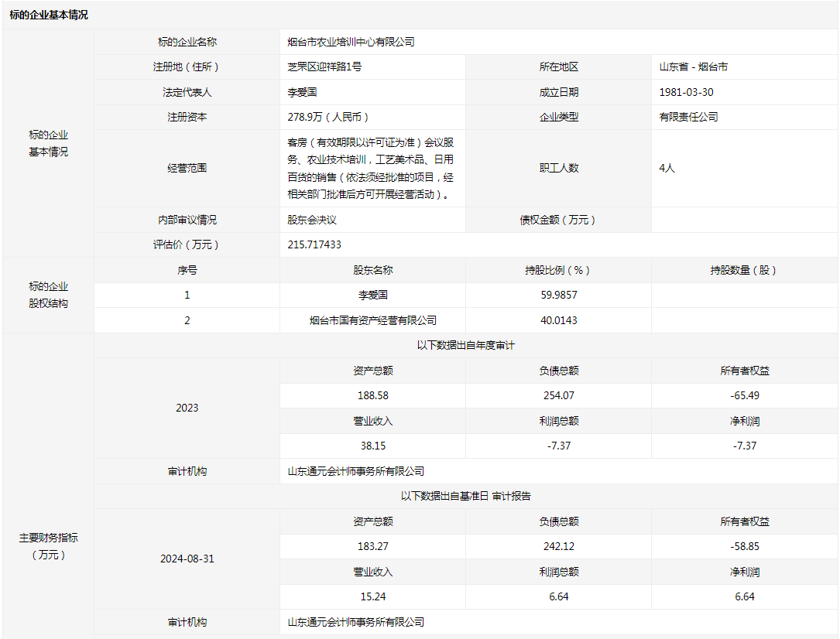
Task: Click the 持股数量（股） column header
Action: point(744,270)
